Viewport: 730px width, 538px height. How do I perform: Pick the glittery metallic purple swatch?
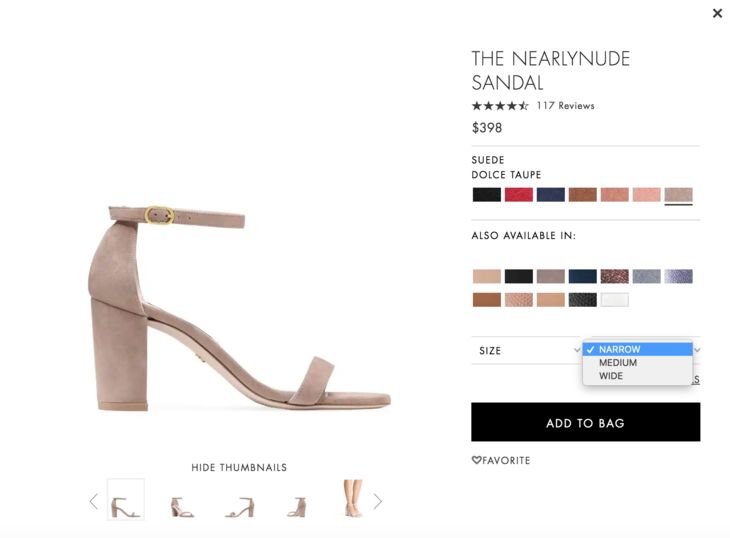pyautogui.click(x=678, y=276)
